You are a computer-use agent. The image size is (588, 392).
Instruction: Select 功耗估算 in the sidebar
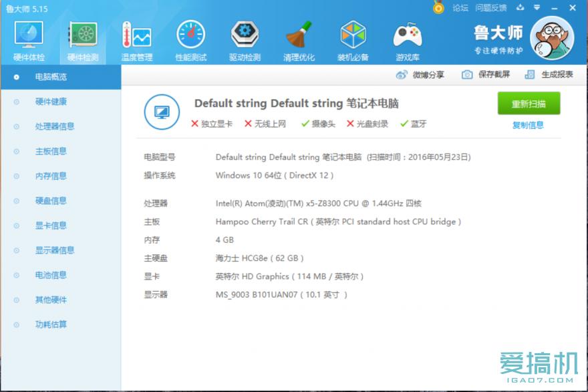coord(61,324)
